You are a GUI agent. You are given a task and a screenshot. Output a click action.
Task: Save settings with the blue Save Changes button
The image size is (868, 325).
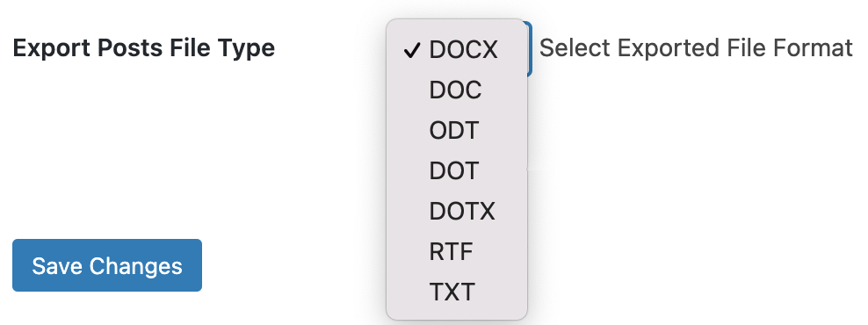107,265
